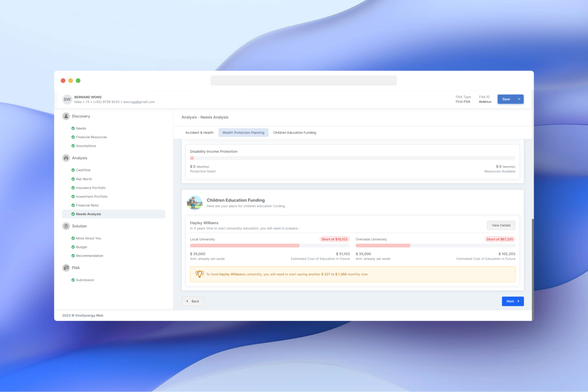Click the Solution section clipboard icon
588x392 pixels.
(x=66, y=226)
